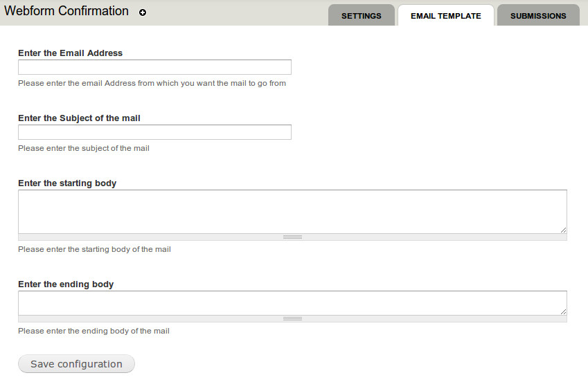Focus the Email Address input field

pos(154,67)
